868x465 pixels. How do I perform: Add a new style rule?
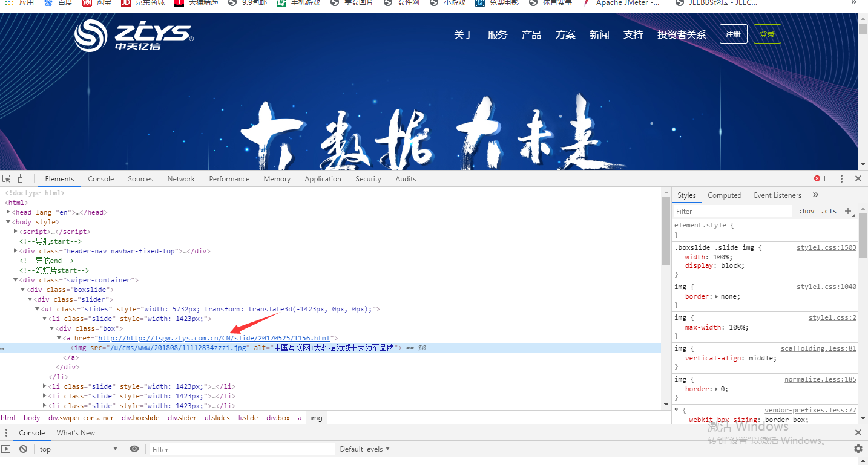848,211
